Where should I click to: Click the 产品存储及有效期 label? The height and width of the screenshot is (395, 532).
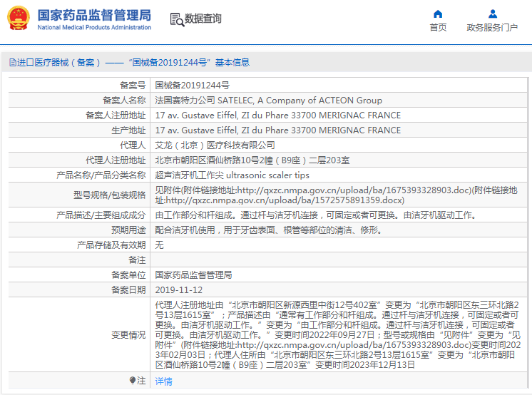pyautogui.click(x=111, y=245)
